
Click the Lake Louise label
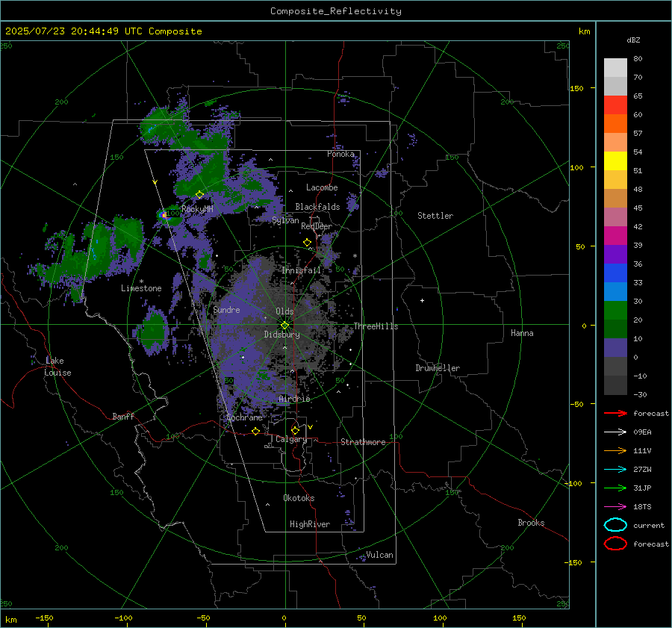(x=57, y=367)
